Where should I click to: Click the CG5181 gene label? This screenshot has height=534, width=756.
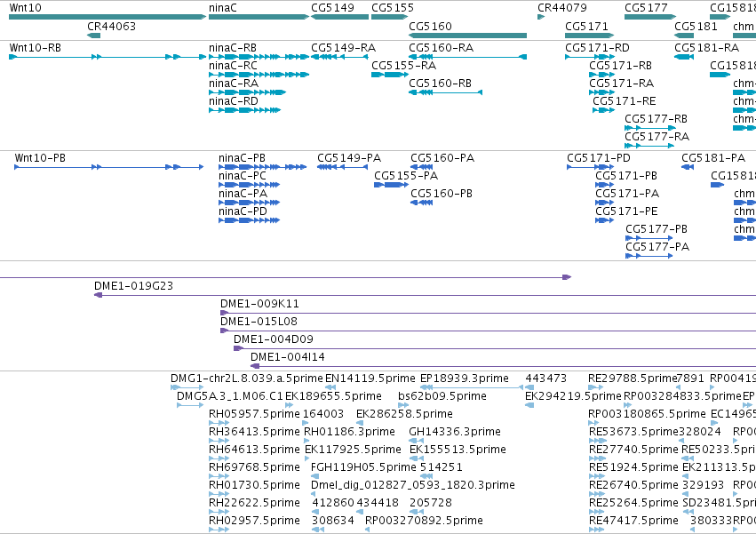click(x=696, y=26)
